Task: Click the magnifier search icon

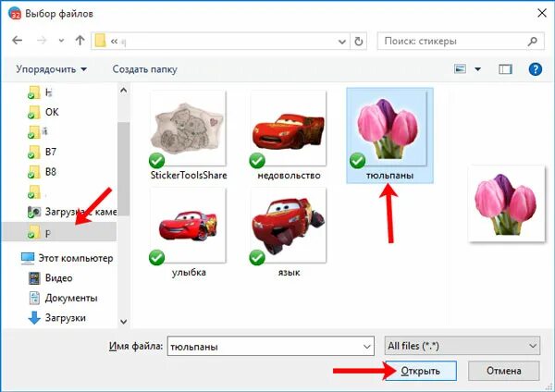Action: (533, 42)
